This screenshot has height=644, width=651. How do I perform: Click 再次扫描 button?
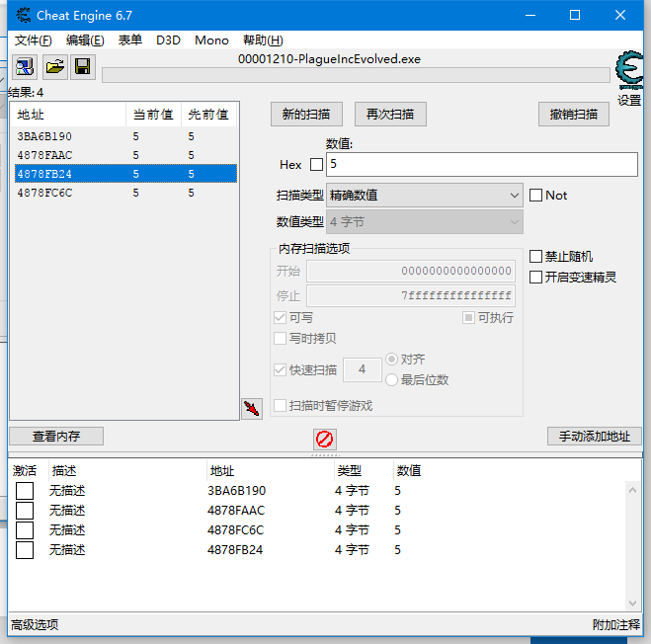[390, 115]
